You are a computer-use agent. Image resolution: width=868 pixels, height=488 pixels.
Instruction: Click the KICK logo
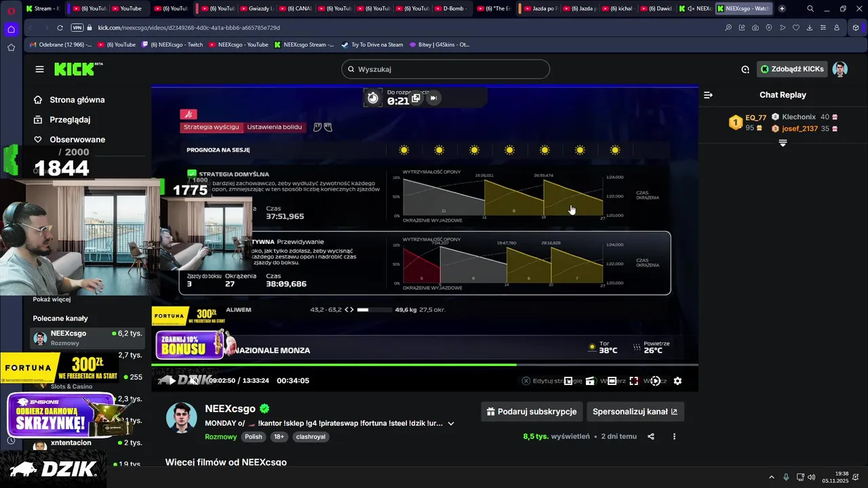click(x=78, y=69)
